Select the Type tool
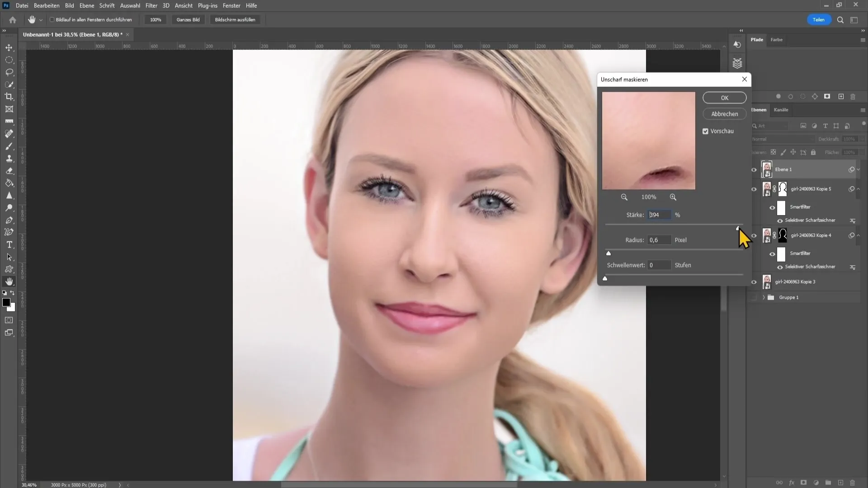Screen dimensions: 868x488 (x=9, y=244)
